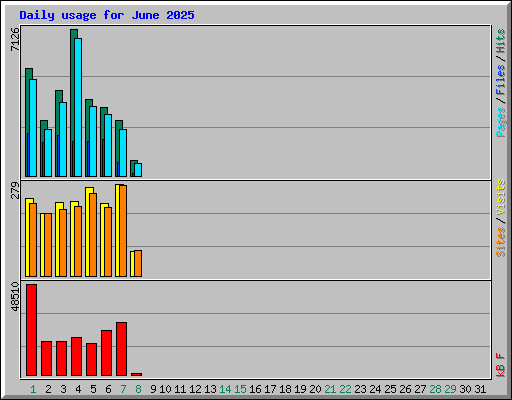Click day 8 on the x-axis
The image size is (512, 400).
(138, 389)
